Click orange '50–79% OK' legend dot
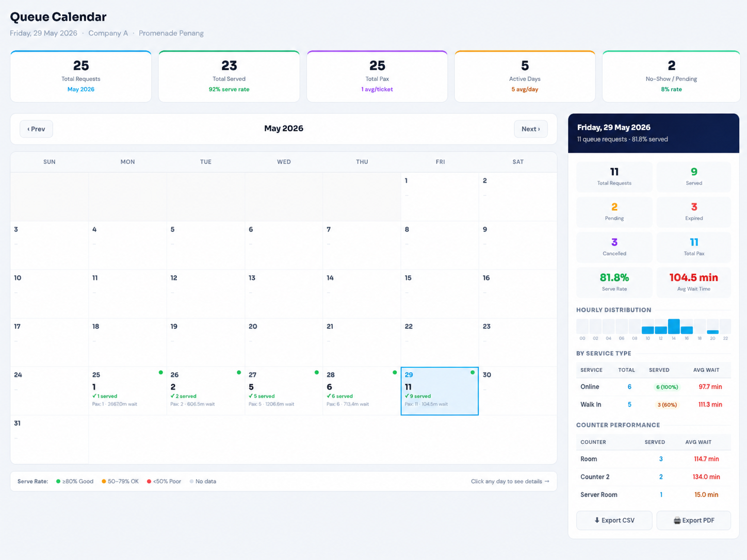The width and height of the screenshot is (747, 560). tap(104, 482)
